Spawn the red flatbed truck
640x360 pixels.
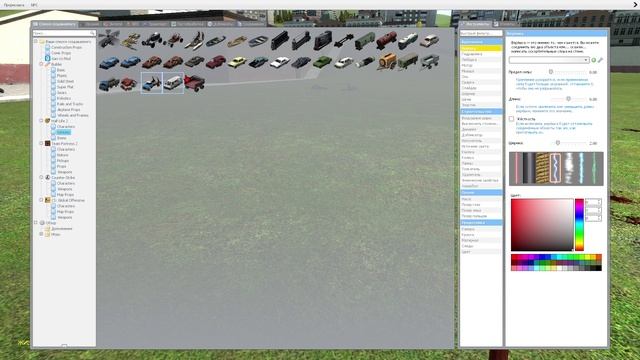click(195, 83)
